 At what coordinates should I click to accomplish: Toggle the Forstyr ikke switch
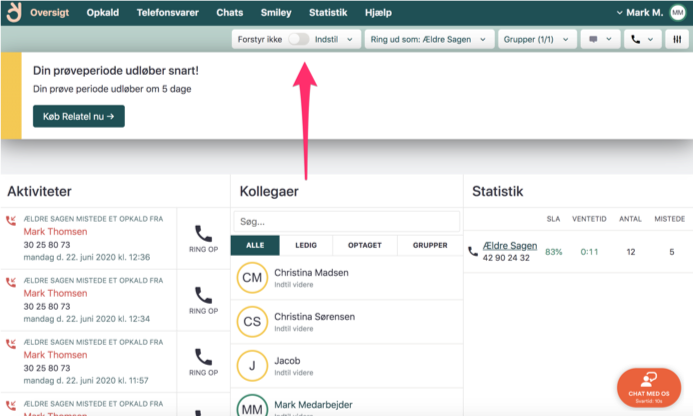coord(298,39)
